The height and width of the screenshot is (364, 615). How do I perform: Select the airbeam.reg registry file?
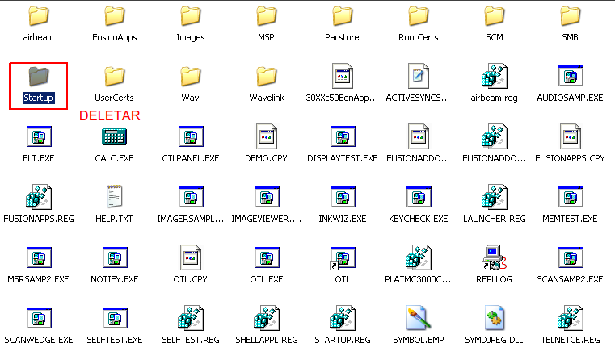click(x=495, y=76)
